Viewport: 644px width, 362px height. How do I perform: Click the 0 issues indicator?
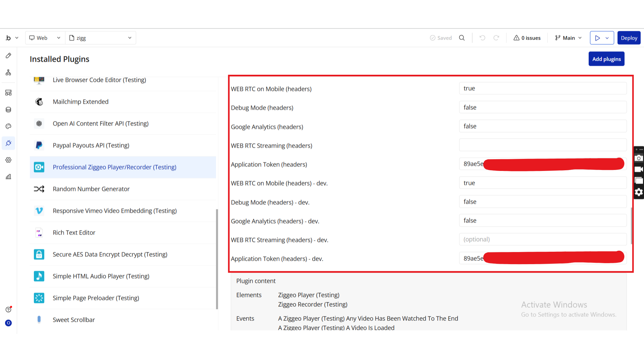[527, 38]
